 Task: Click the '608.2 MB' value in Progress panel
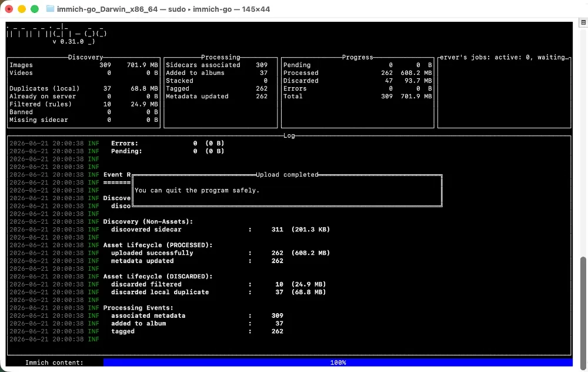tap(416, 73)
